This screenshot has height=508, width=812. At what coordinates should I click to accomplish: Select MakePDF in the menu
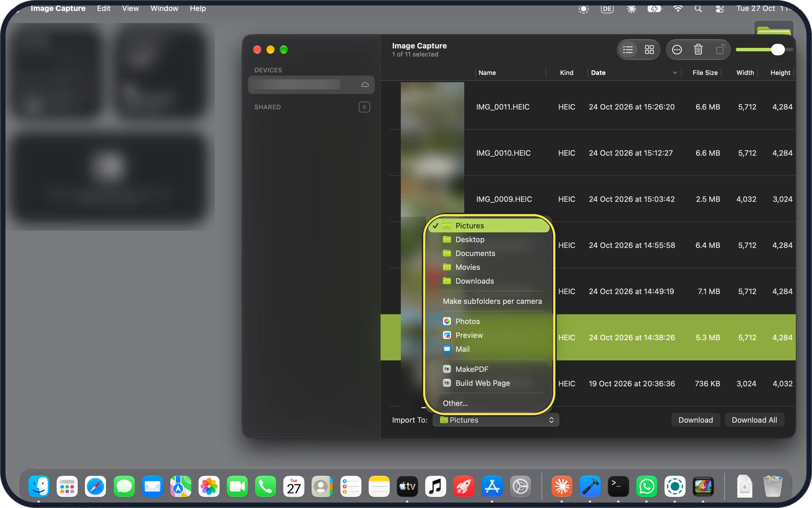pos(489,369)
